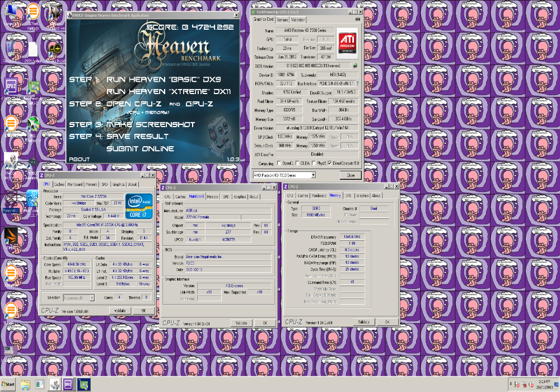This screenshot has width=560, height=392.
Task: Click the Intel Core i7 logo in CPU-Z
Action: pyautogui.click(x=139, y=206)
